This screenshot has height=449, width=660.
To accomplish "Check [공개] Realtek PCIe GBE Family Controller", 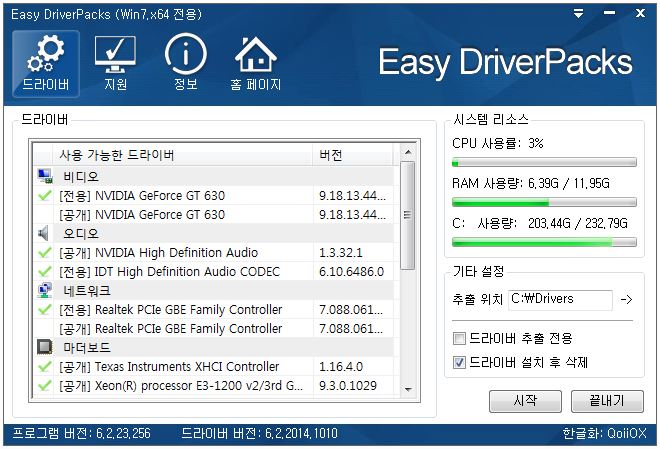I will coord(44,329).
